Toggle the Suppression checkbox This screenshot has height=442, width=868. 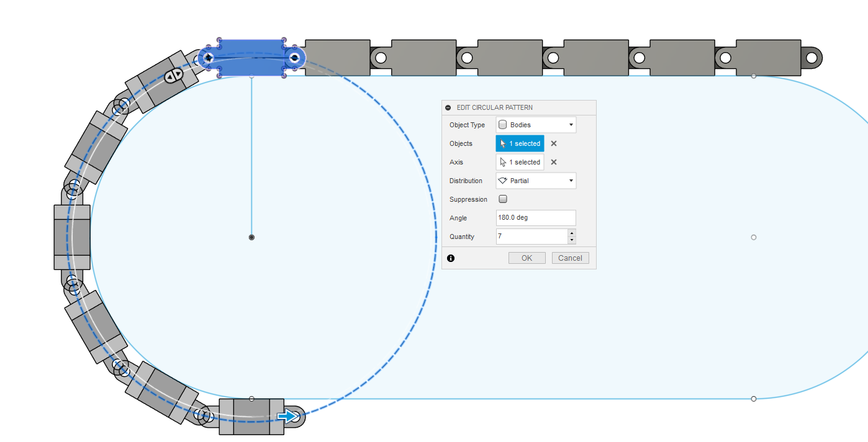pos(503,199)
